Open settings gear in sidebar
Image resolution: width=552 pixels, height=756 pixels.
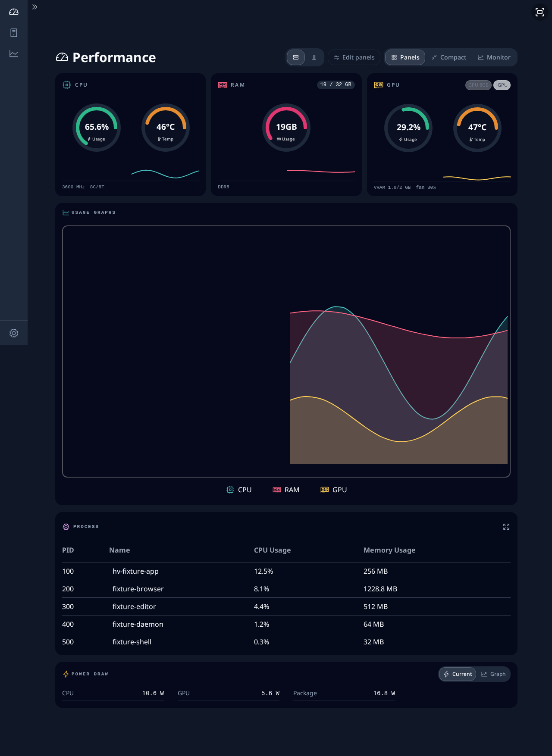[14, 333]
